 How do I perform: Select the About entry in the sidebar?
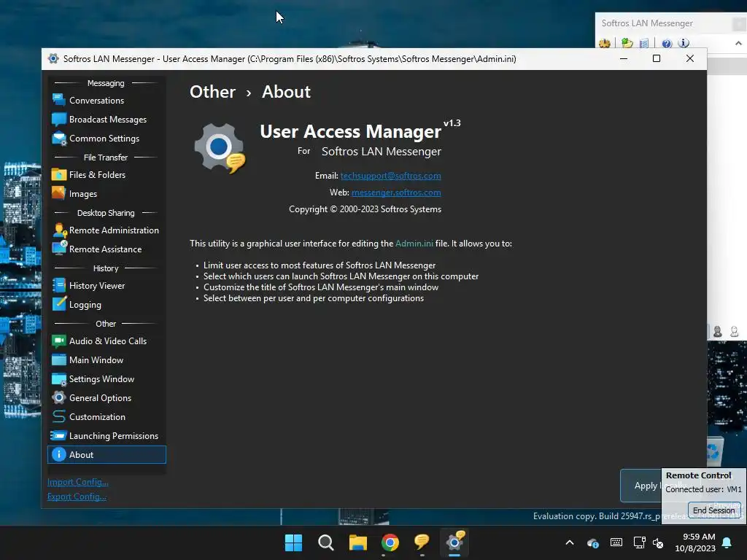[x=107, y=455]
